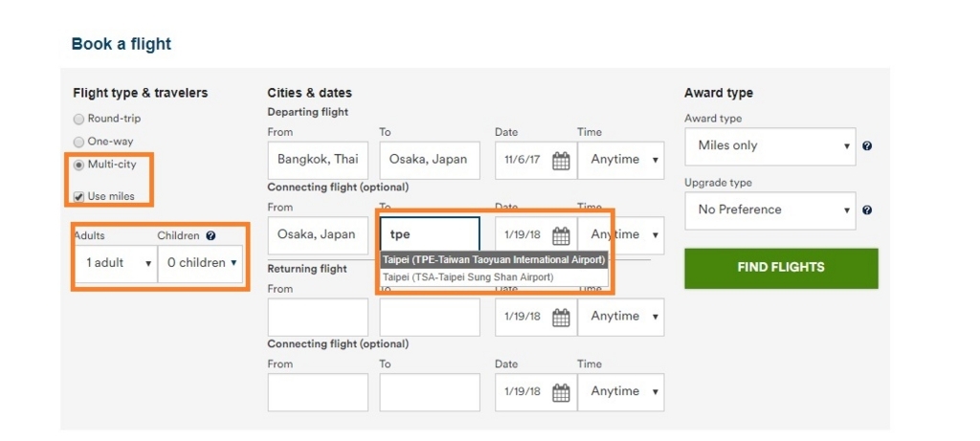Click the connecting flight 'Osaka, Japan' From field
Image resolution: width=980 pixels, height=441 pixels.
click(x=318, y=235)
